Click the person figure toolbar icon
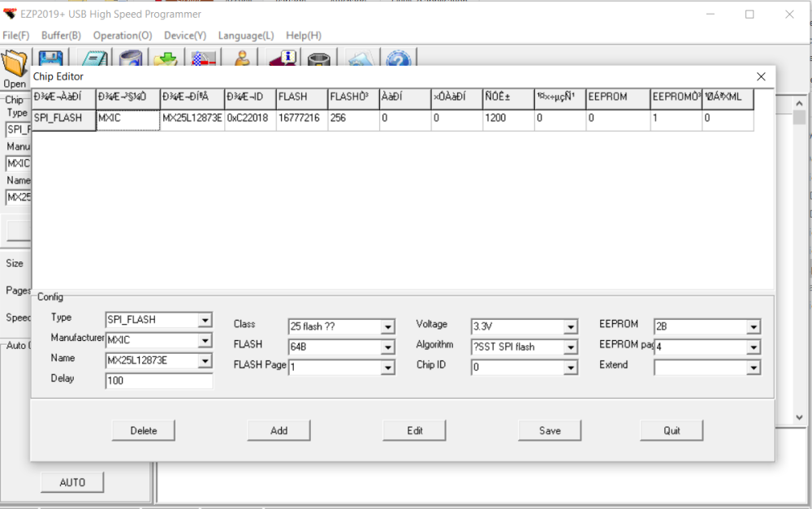812x509 pixels. [x=241, y=61]
